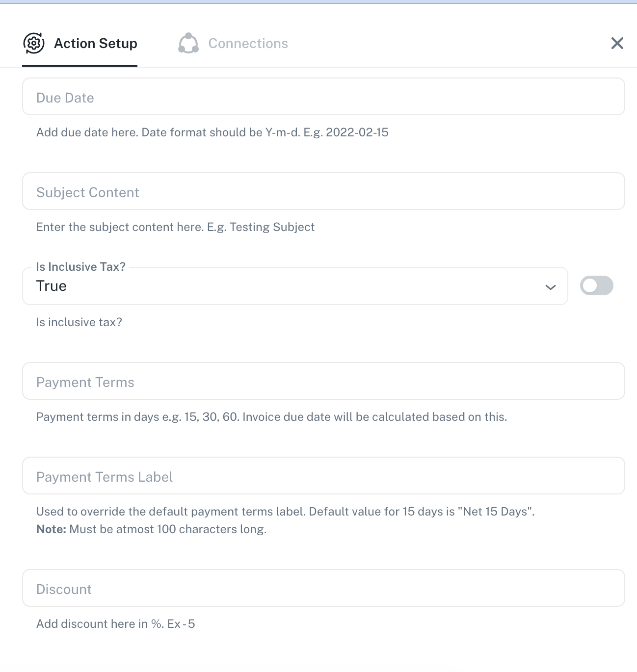Focus the Due Date input field
The image size is (637, 672).
coord(323,97)
